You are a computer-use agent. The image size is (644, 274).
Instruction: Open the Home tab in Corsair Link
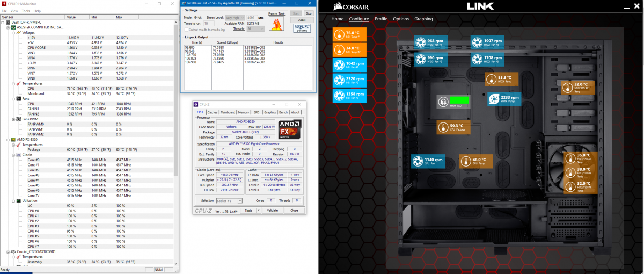(338, 19)
